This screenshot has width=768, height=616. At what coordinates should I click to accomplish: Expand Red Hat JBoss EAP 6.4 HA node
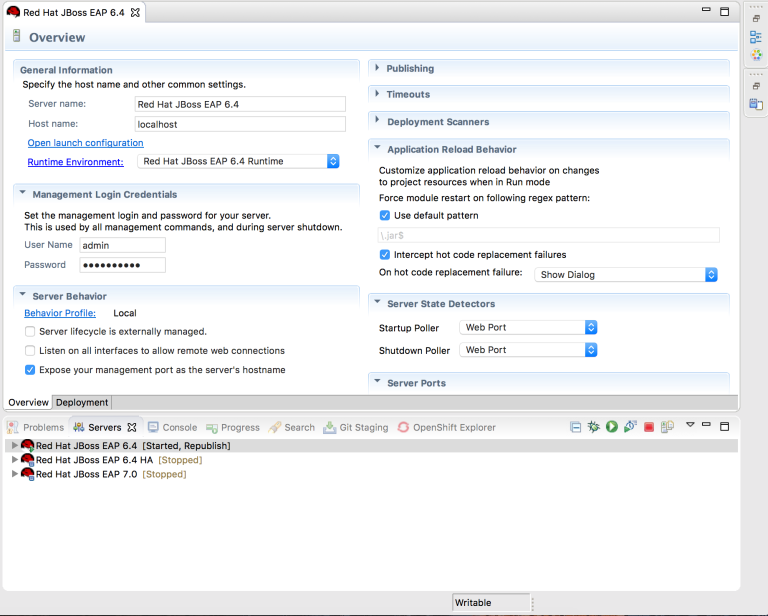[x=15, y=459]
